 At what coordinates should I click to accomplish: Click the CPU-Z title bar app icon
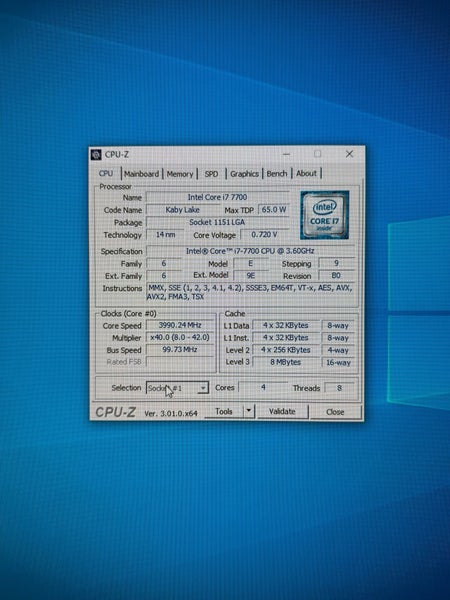coord(96,155)
